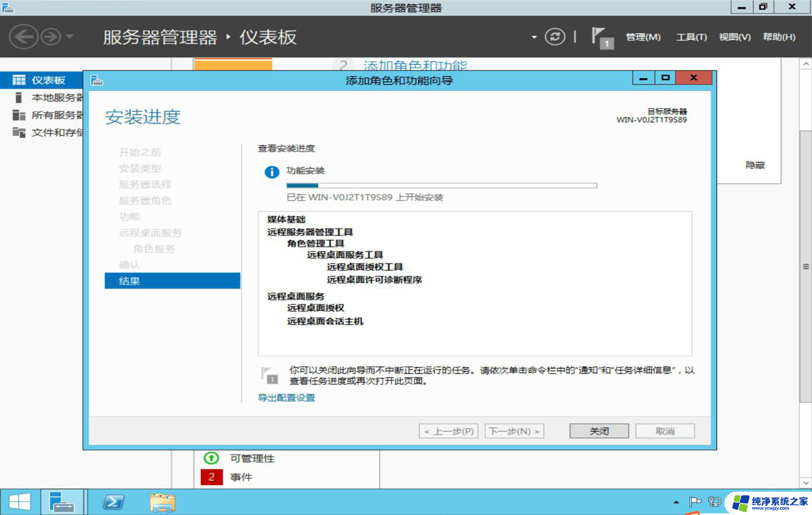Show hidden tray icons arrow
The width and height of the screenshot is (812, 515).
tap(676, 502)
